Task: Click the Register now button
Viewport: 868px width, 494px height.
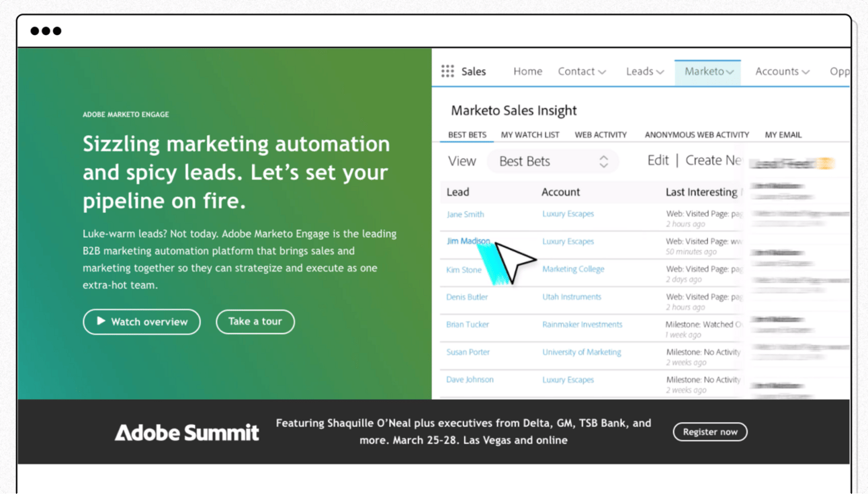Action: pos(709,431)
